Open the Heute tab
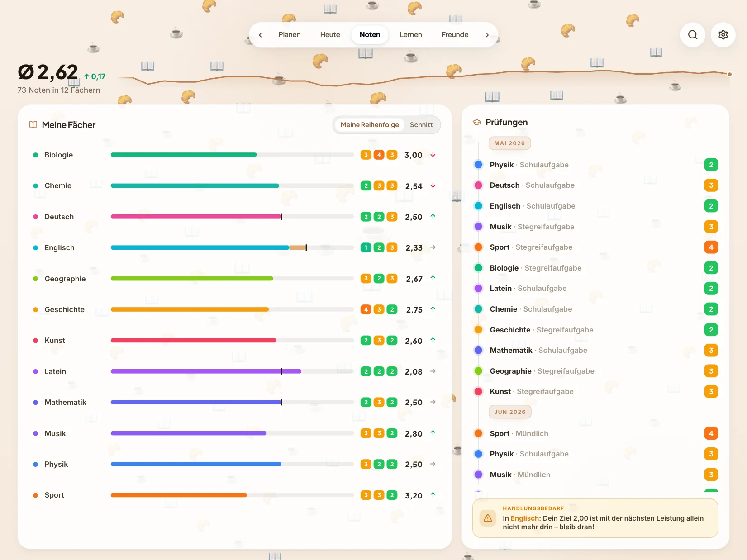Viewport: 747px width, 560px height. tap(330, 35)
